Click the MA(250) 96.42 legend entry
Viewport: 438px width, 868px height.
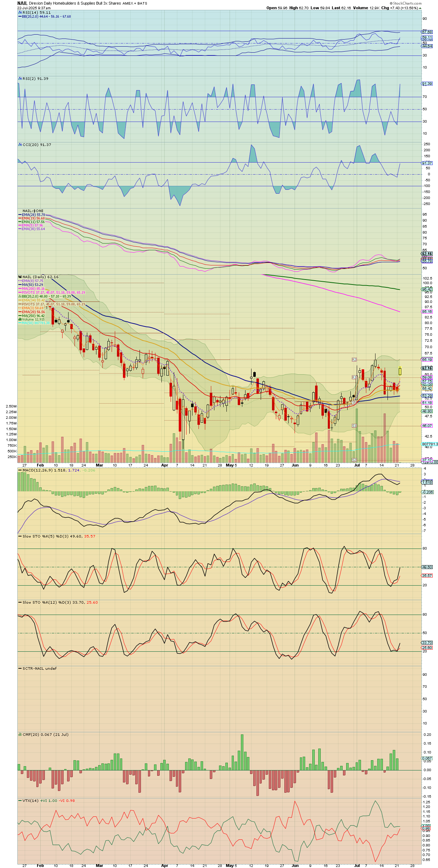pos(32,316)
